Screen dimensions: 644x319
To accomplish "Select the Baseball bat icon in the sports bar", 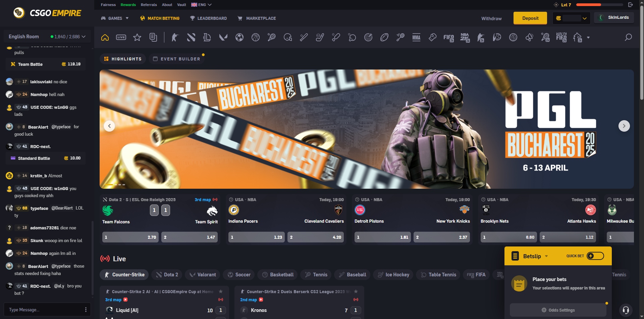I will tap(304, 37).
